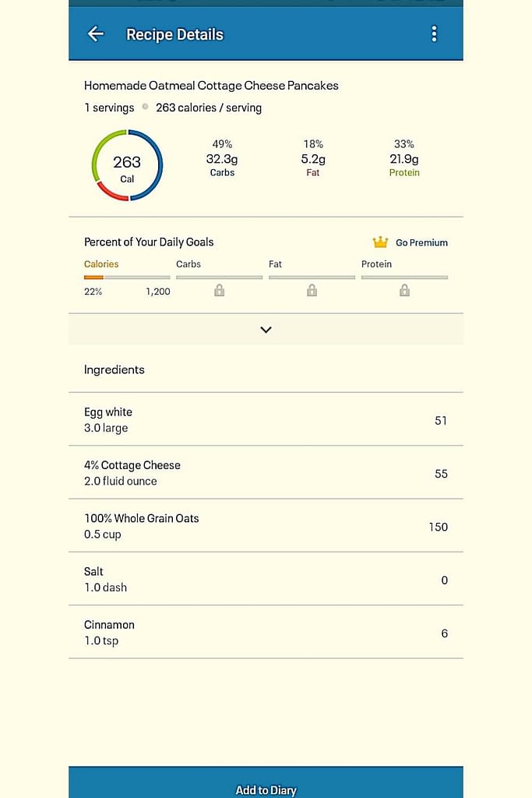Tap the Fat goal lock icon

click(x=312, y=291)
